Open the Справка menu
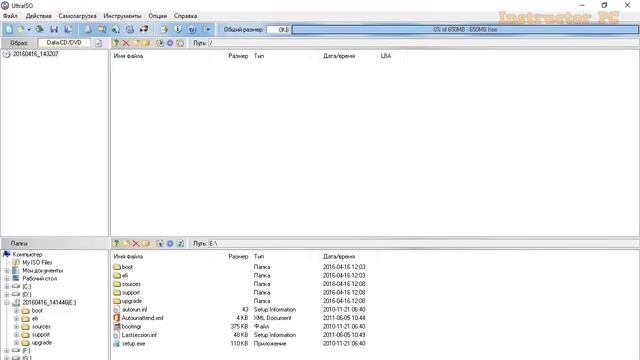 click(185, 16)
